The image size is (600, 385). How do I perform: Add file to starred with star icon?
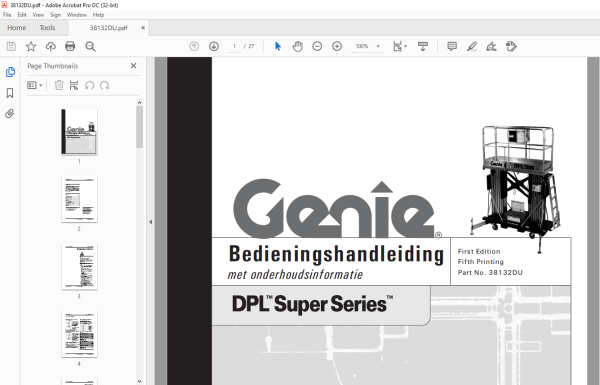pos(31,47)
